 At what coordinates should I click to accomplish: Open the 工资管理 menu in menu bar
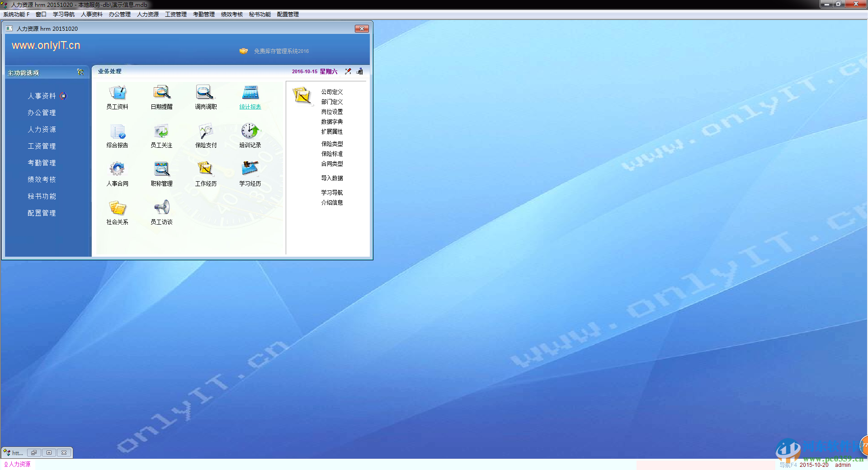pos(176,14)
